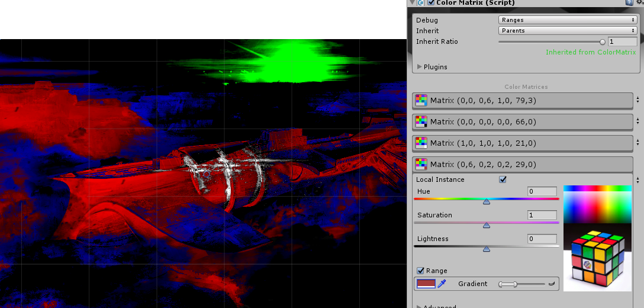Viewport: 644px width, 308px height.
Task: Click the Lightness value field
Action: coord(542,239)
